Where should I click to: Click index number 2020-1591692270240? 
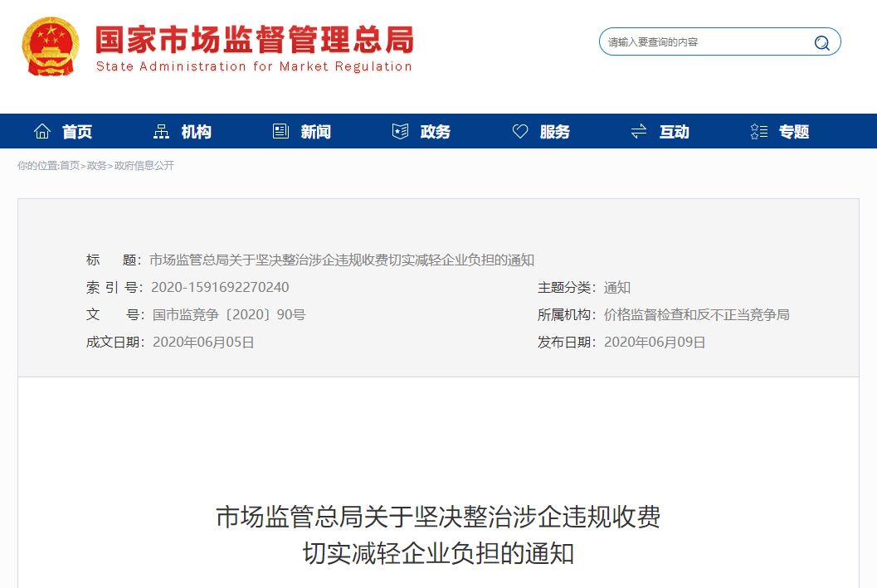(220, 287)
